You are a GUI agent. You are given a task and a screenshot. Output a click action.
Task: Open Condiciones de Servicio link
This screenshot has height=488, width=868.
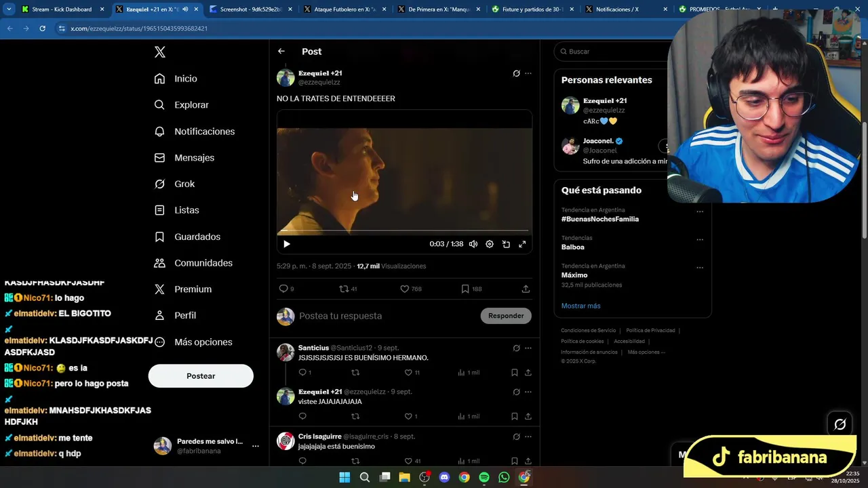(589, 331)
